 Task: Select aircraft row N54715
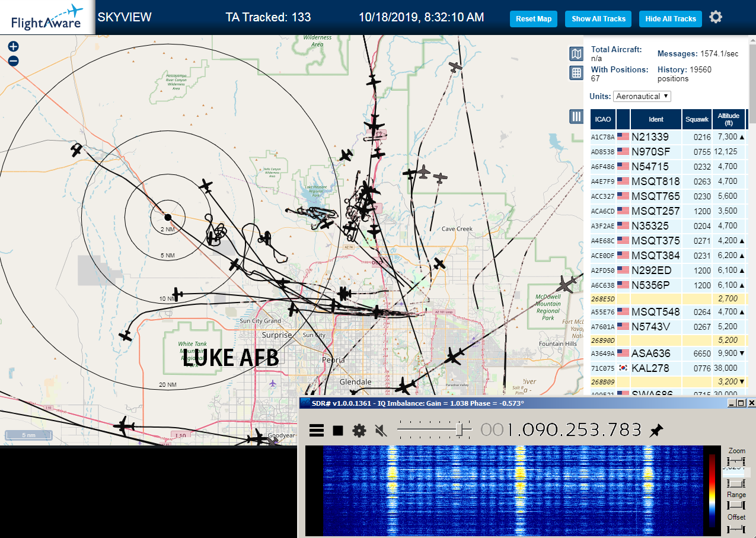tap(668, 167)
